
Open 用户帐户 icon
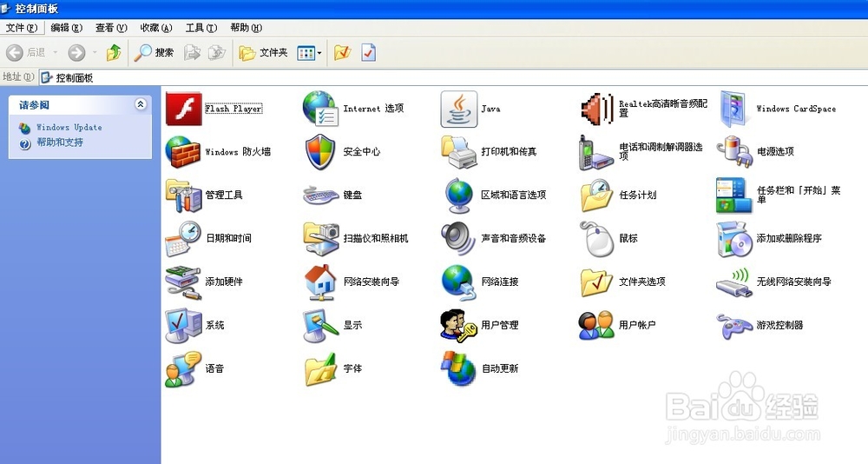tap(596, 326)
